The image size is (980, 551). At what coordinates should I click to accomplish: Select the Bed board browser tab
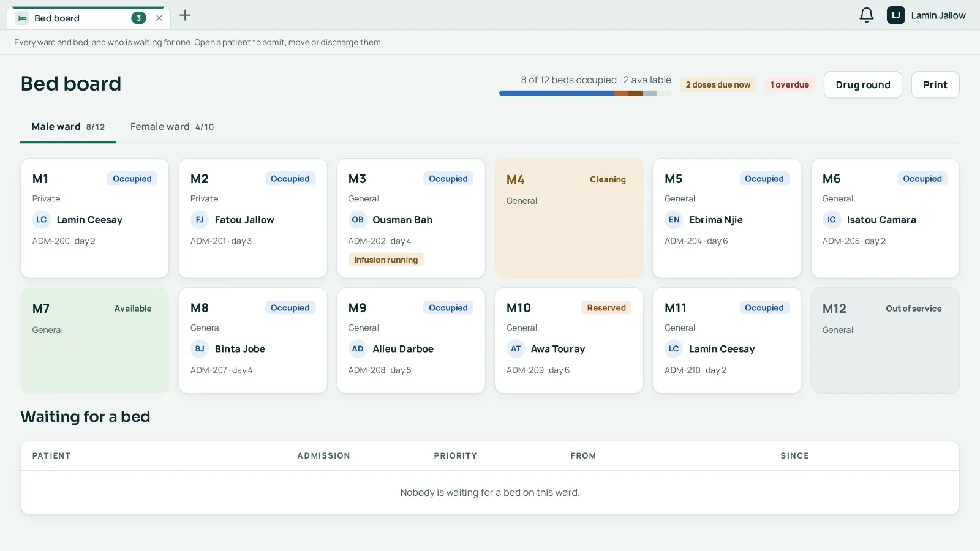89,18
